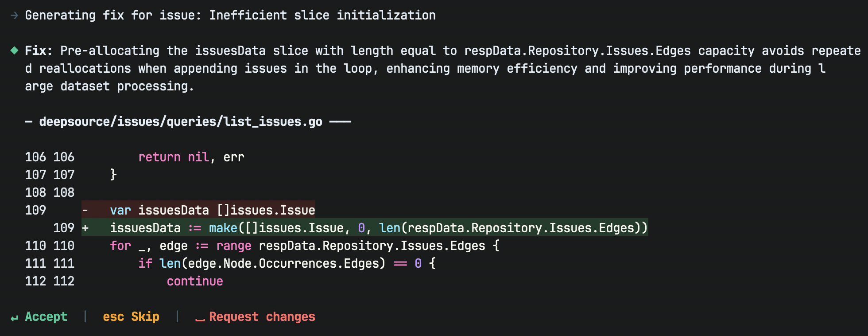The image size is (868, 336).
Task: Click the "continue" keyword on line 112
Action: (x=195, y=281)
